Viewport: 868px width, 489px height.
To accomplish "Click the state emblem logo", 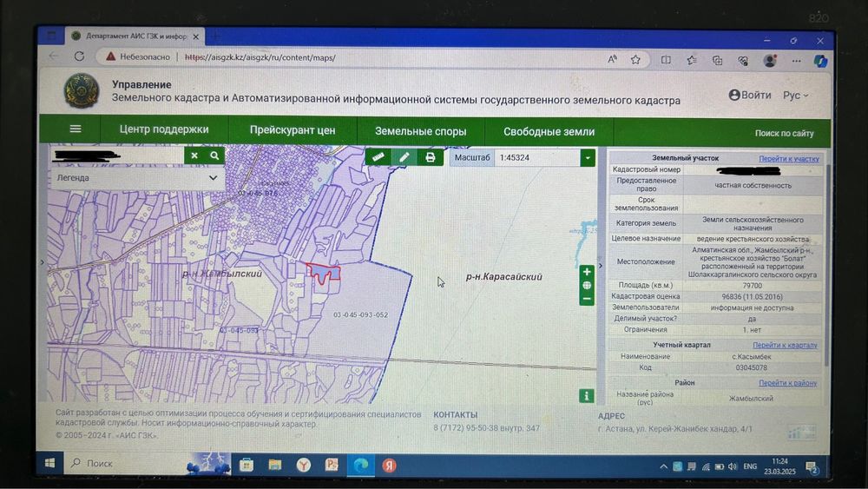I will pos(82,91).
